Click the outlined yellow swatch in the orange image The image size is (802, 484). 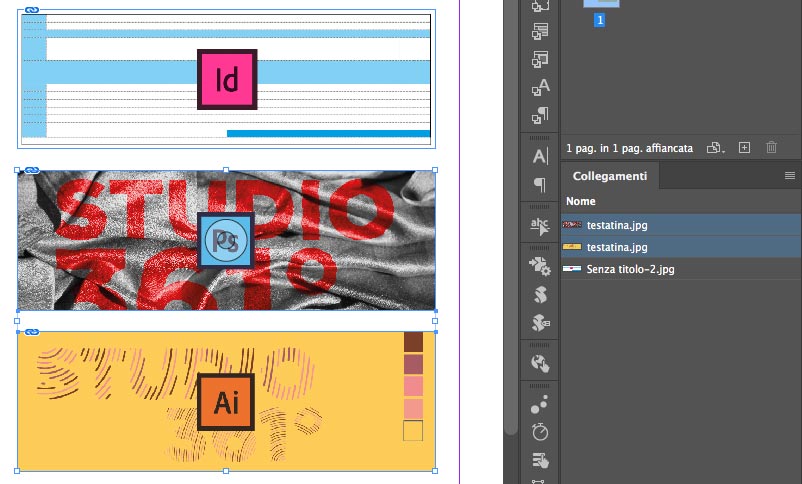click(x=413, y=431)
